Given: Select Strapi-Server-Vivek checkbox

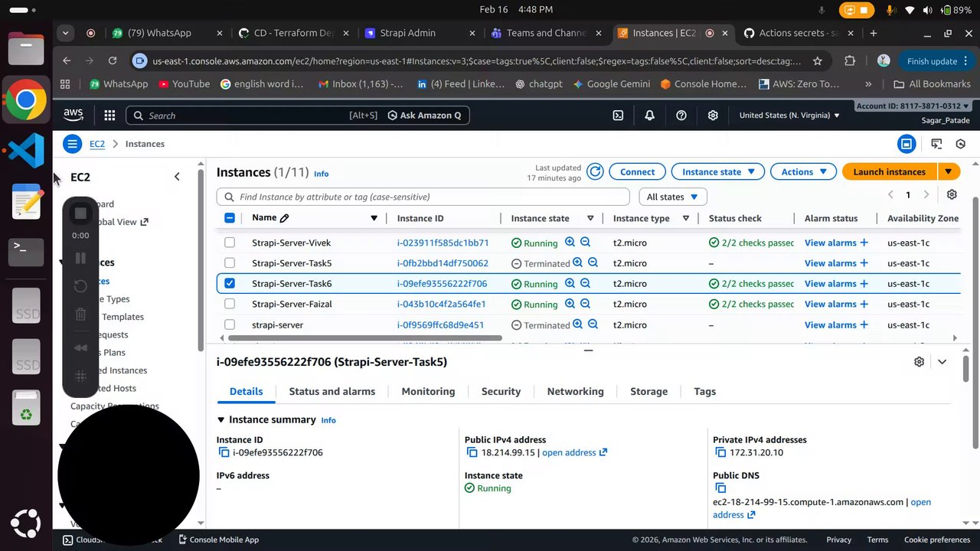Looking at the screenshot, I should [x=230, y=243].
